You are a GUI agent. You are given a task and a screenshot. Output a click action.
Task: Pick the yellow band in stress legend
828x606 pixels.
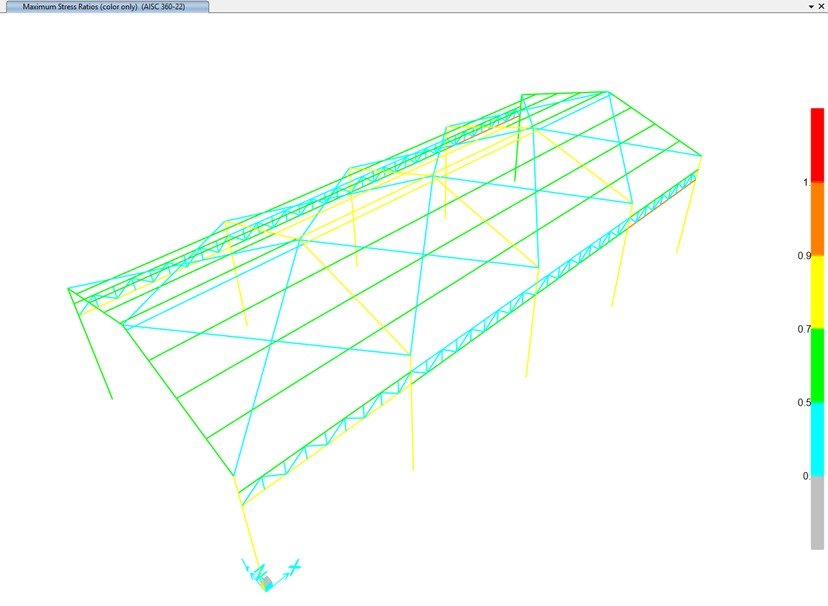point(817,291)
